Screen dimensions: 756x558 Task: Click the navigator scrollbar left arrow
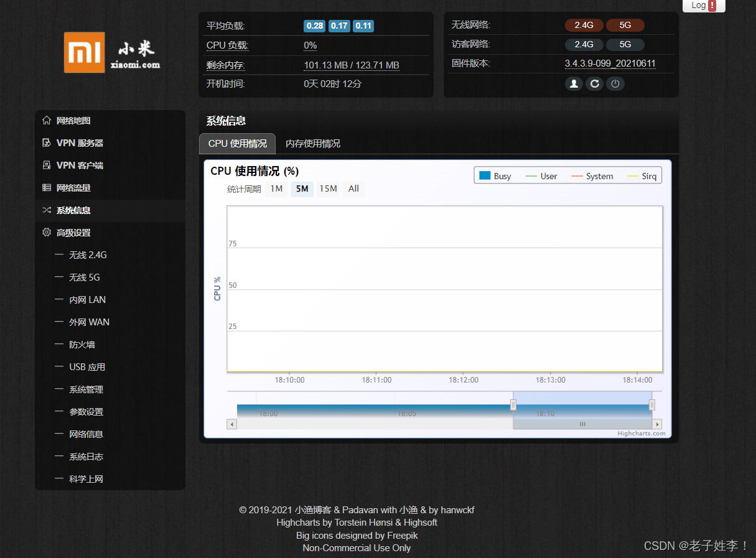click(232, 424)
